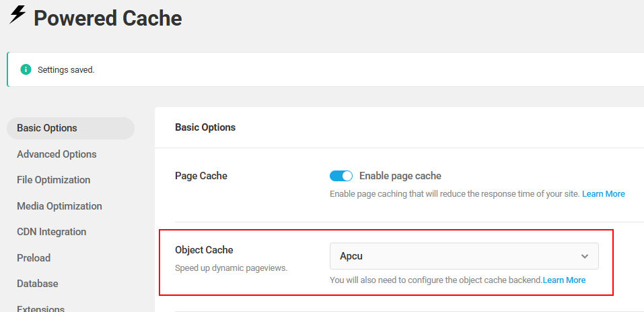Viewport: 644px width, 312px height.
Task: Click the Powered Cache lightning bolt logo
Action: click(x=17, y=15)
